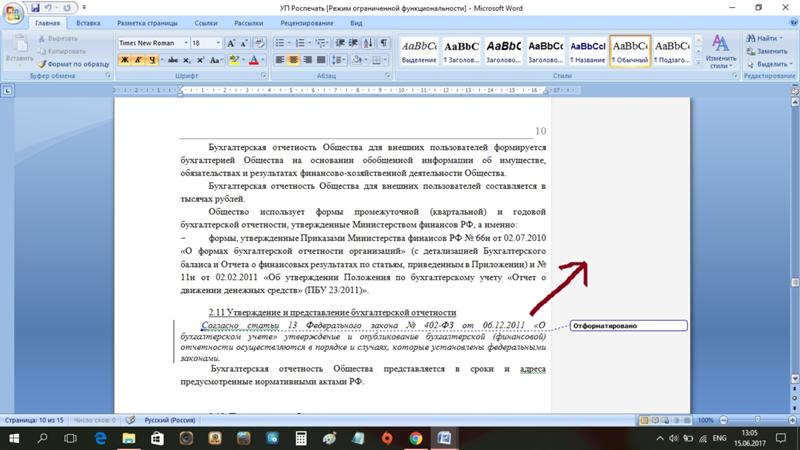Redo the action from the quick access toolbar
This screenshot has width=800, height=450.
67,8
